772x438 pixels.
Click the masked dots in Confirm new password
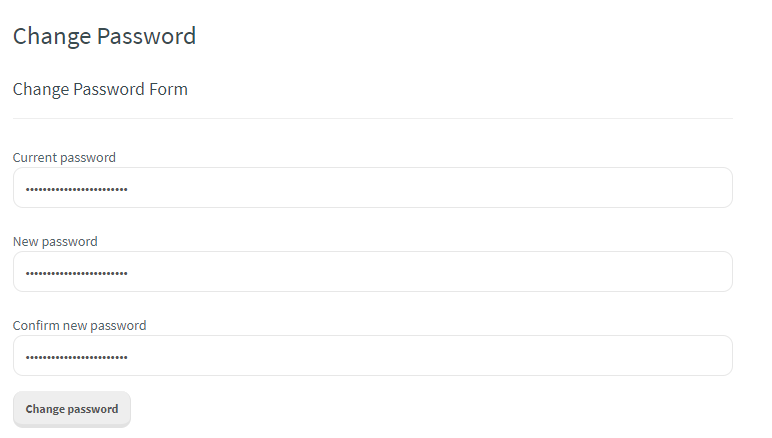(x=77, y=357)
